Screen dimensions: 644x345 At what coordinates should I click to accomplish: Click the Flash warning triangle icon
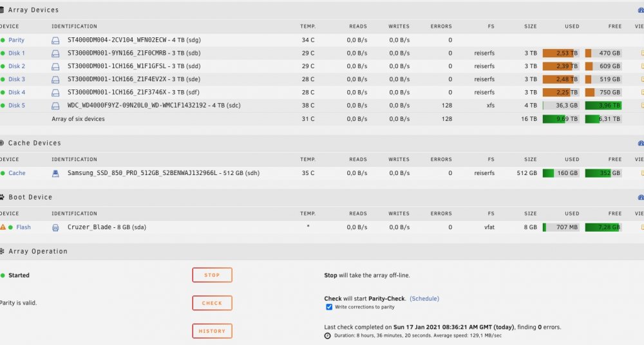[x=3, y=227]
